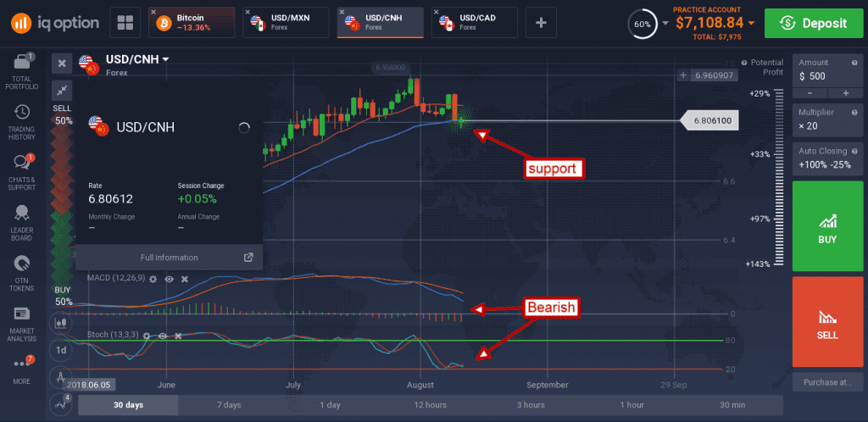Image resolution: width=868 pixels, height=422 pixels.
Task: Click the green BUY button
Action: (x=827, y=225)
